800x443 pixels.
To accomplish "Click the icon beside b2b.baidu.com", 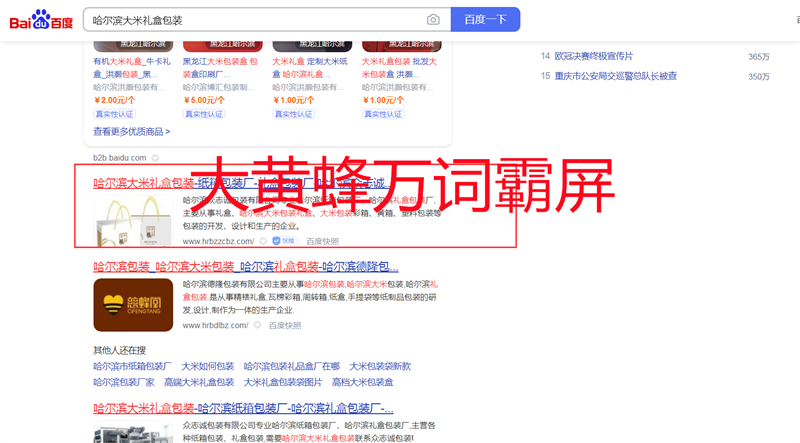I will click(155, 158).
